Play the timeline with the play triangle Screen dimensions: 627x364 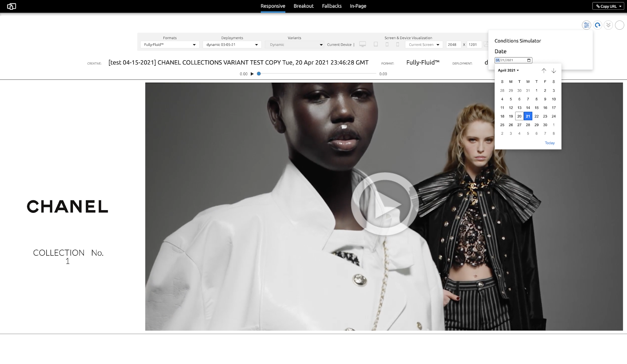pyautogui.click(x=252, y=74)
